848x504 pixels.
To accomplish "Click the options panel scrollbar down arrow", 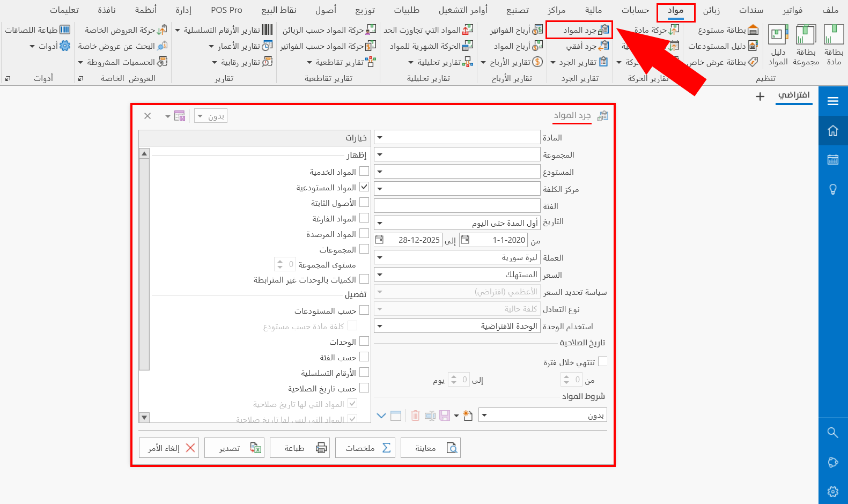I will coord(144,417).
